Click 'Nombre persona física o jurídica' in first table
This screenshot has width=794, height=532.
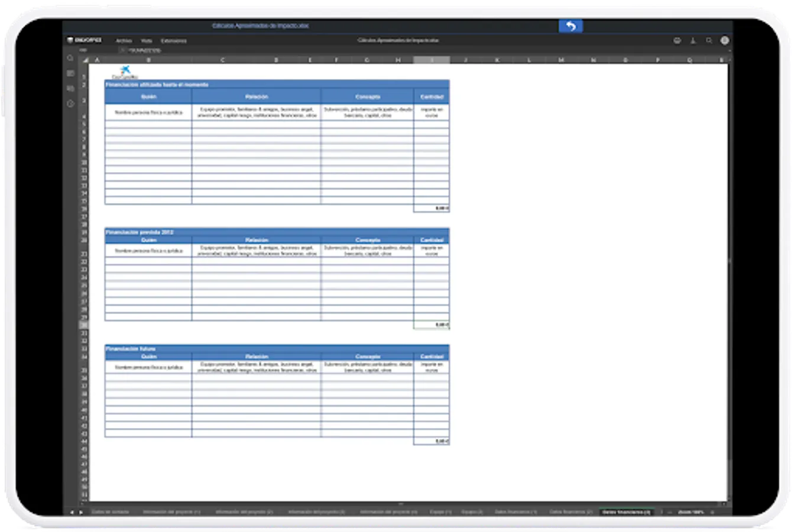pyautogui.click(x=148, y=112)
